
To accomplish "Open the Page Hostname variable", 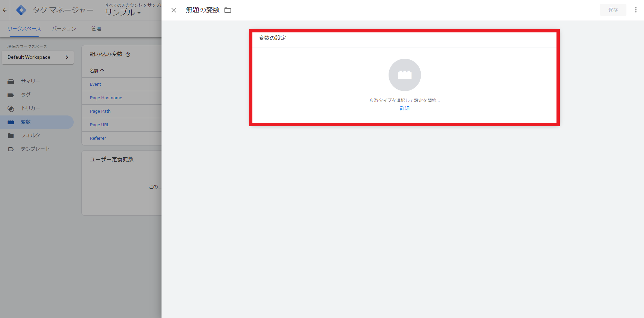I will point(106,98).
